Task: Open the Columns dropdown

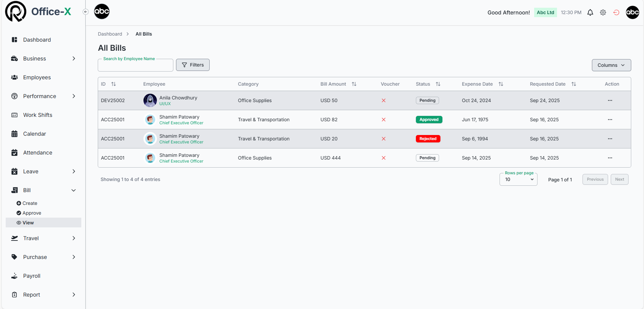Action: (x=611, y=65)
